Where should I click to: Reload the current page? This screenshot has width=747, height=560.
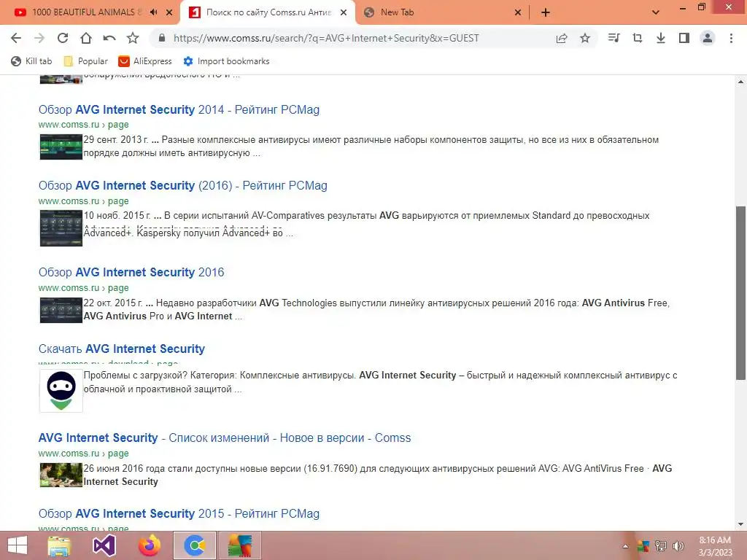(x=63, y=38)
